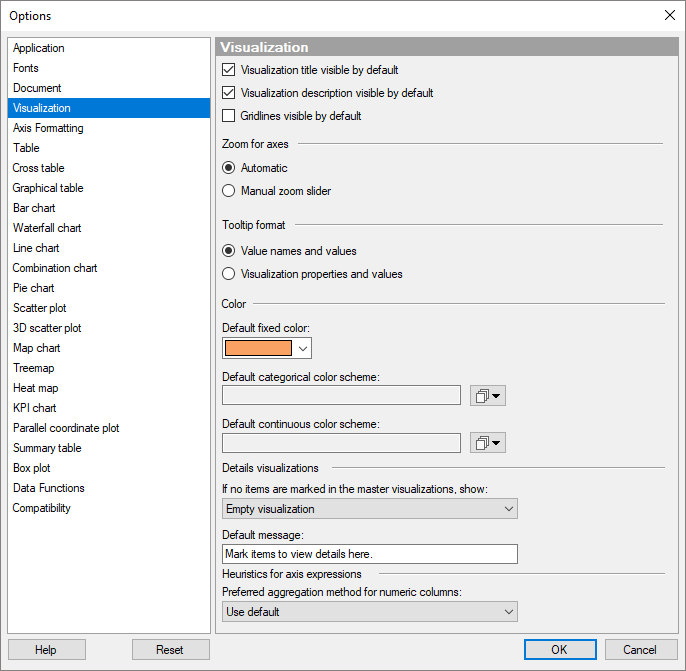Expand the Default fixed color dropdown arrow

point(302,348)
